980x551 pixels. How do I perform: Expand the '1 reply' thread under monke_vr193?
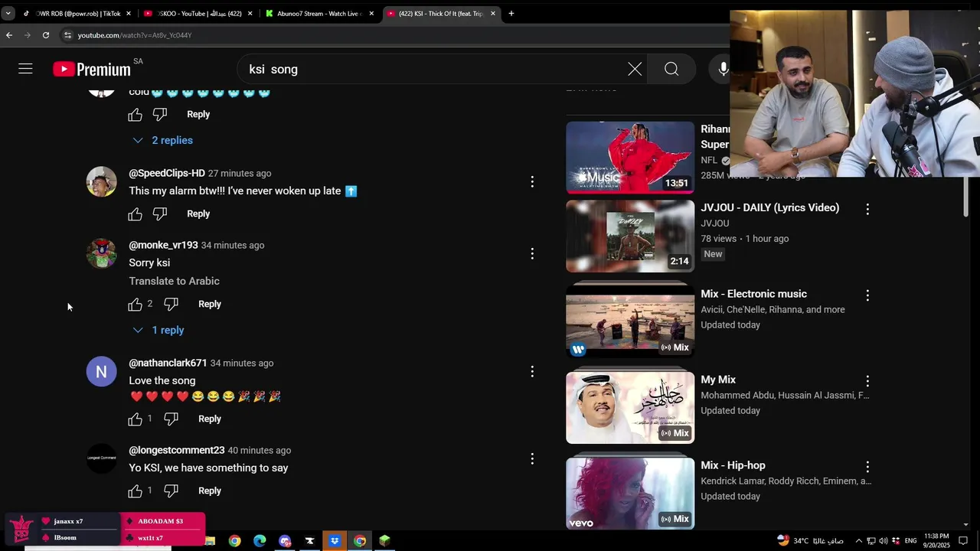(x=158, y=331)
